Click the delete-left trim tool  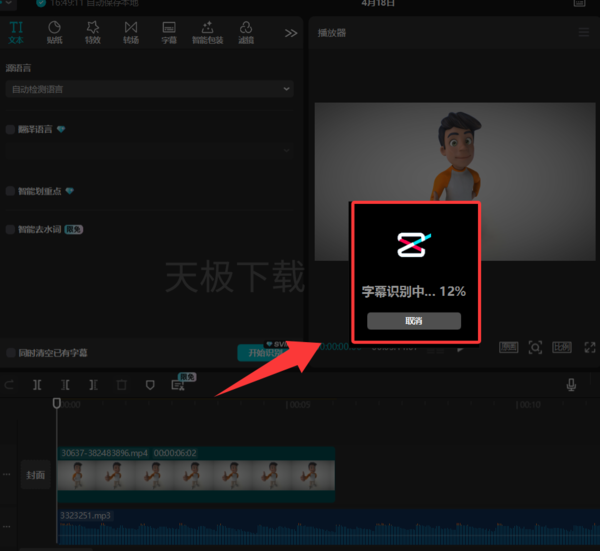tap(65, 385)
